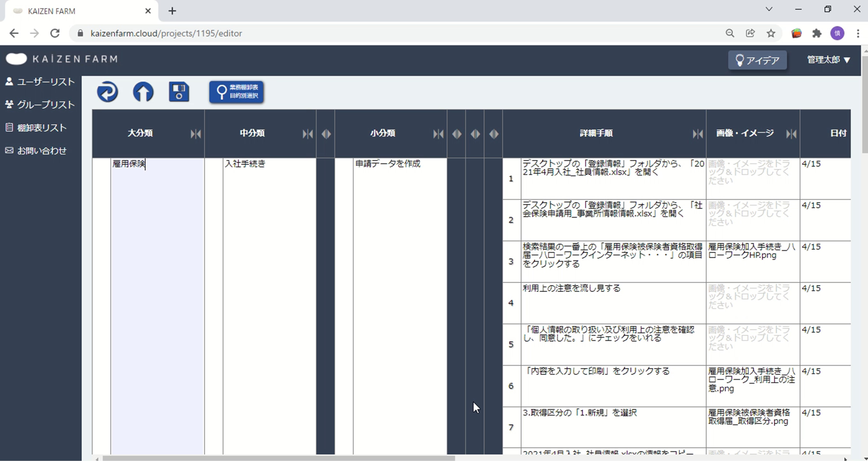Open the Chrome three-dot menu
868x461 pixels.
(858, 33)
